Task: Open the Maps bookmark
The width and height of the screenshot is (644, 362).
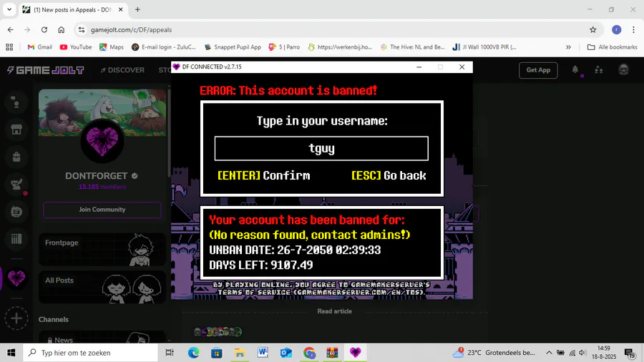Action: pos(112,47)
